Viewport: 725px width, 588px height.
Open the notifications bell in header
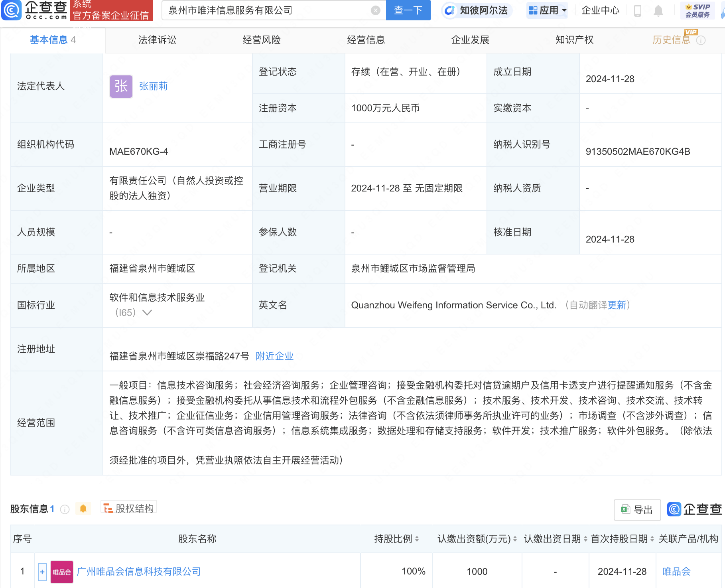[658, 11]
